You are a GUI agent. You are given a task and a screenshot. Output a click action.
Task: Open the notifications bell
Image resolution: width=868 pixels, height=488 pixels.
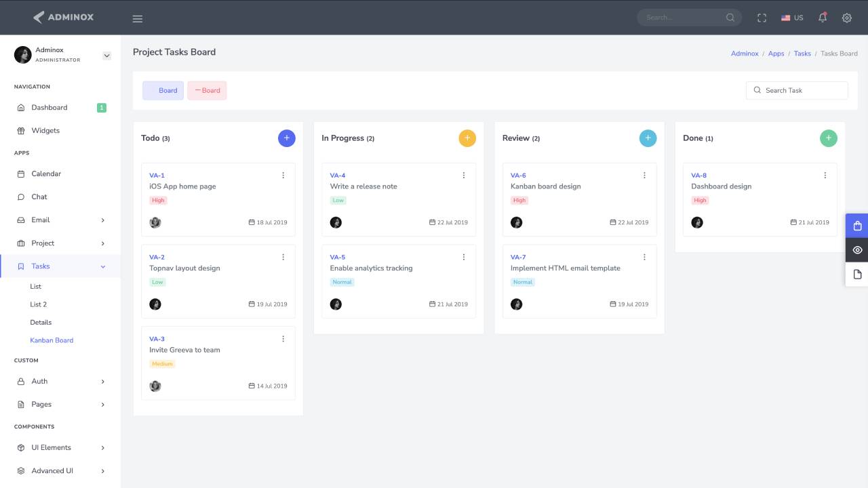click(x=823, y=18)
